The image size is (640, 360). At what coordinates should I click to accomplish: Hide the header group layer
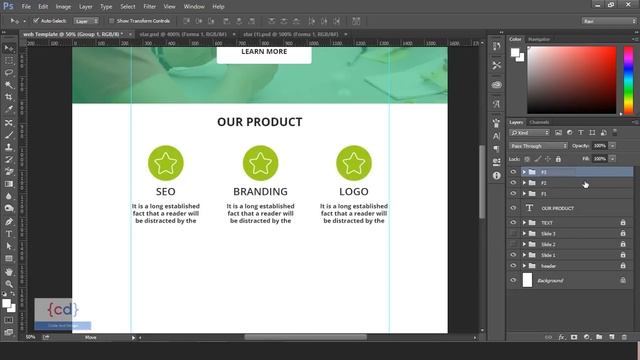[x=513, y=265]
